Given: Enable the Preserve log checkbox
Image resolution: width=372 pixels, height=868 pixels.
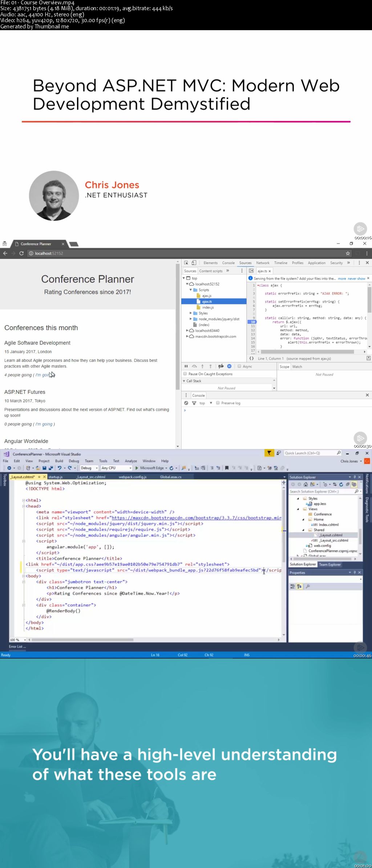Looking at the screenshot, I should (218, 403).
